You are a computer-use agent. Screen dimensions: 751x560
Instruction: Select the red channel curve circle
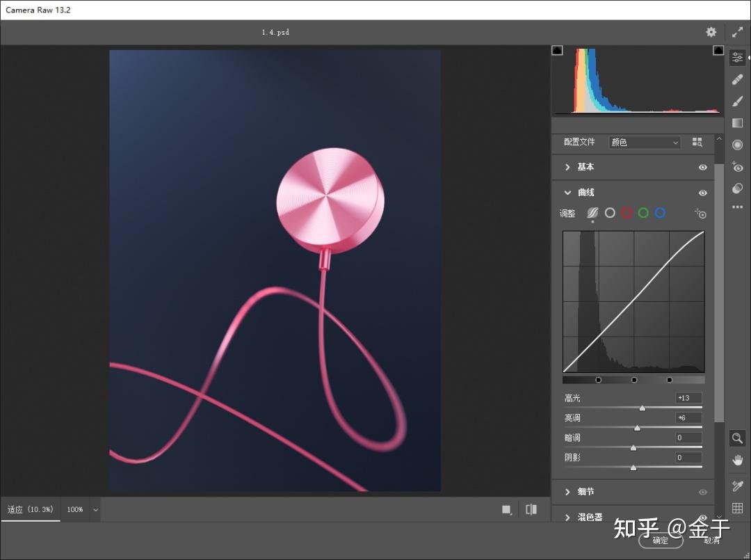tap(627, 213)
